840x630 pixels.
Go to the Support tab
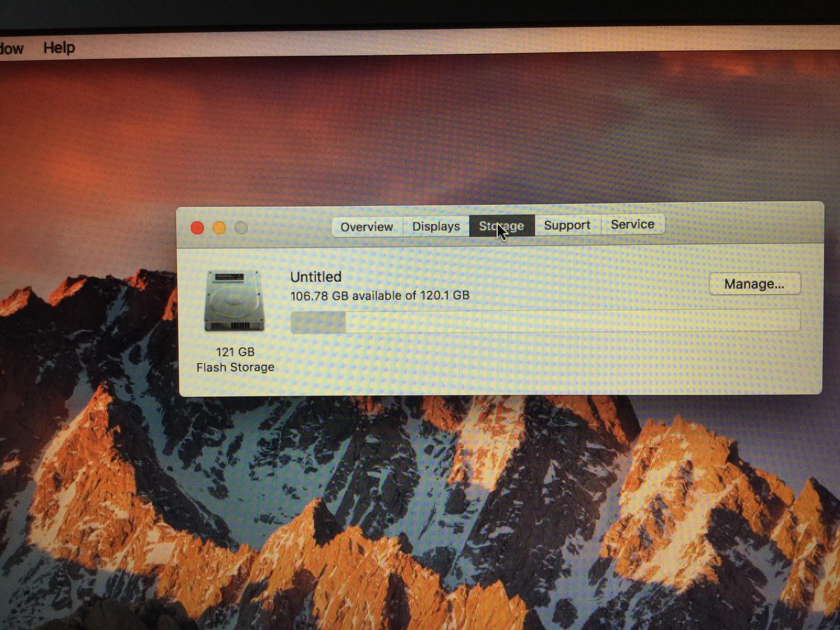point(567,225)
